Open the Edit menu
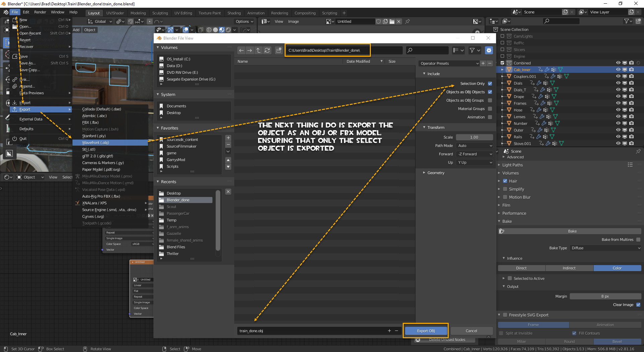 pos(26,12)
